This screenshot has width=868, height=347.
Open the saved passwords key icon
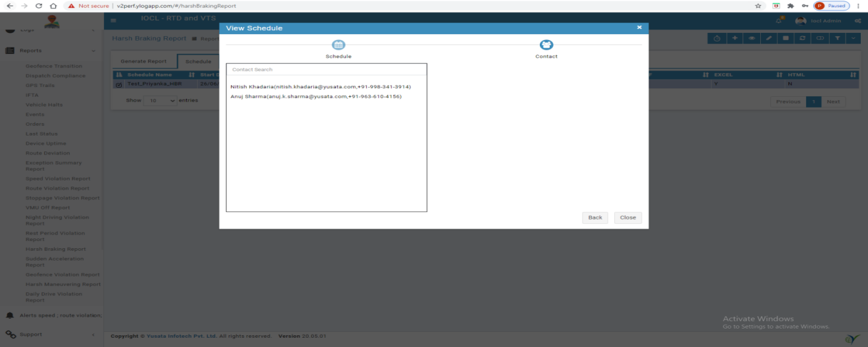(x=804, y=5)
